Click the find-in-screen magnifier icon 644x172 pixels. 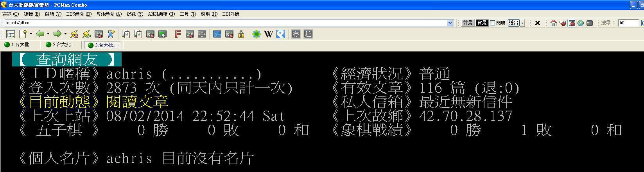coord(162,34)
